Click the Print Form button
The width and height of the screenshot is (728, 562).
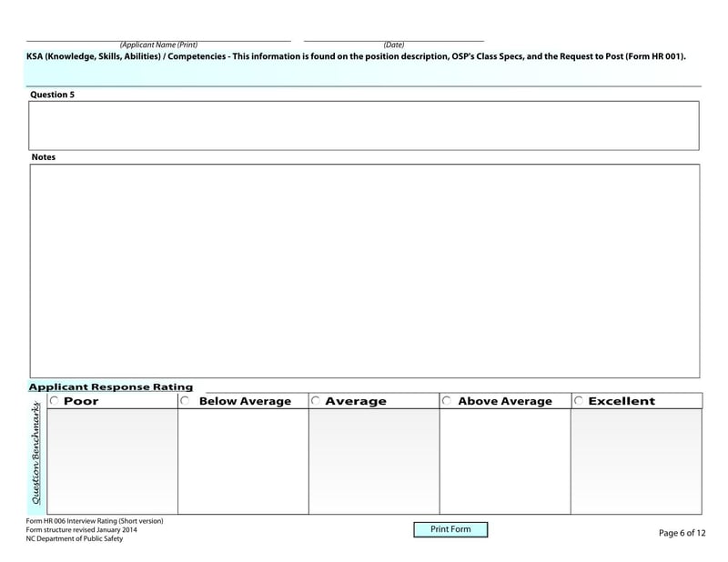(x=450, y=529)
